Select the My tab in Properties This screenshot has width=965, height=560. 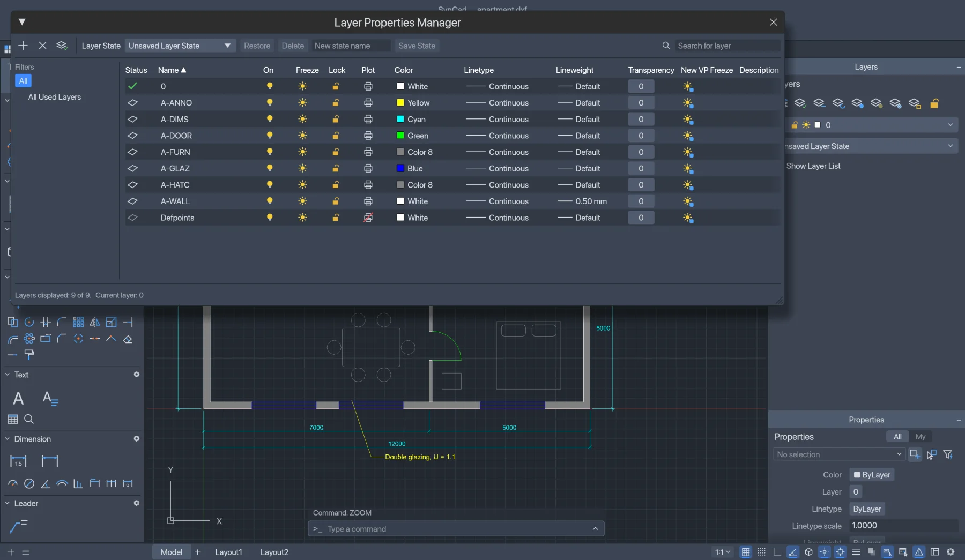coord(921,437)
